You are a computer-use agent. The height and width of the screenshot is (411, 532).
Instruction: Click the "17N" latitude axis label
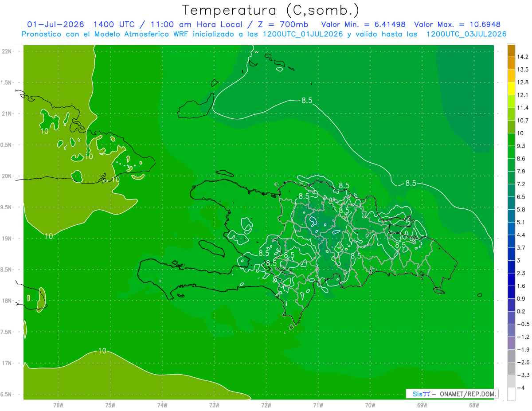point(7,363)
